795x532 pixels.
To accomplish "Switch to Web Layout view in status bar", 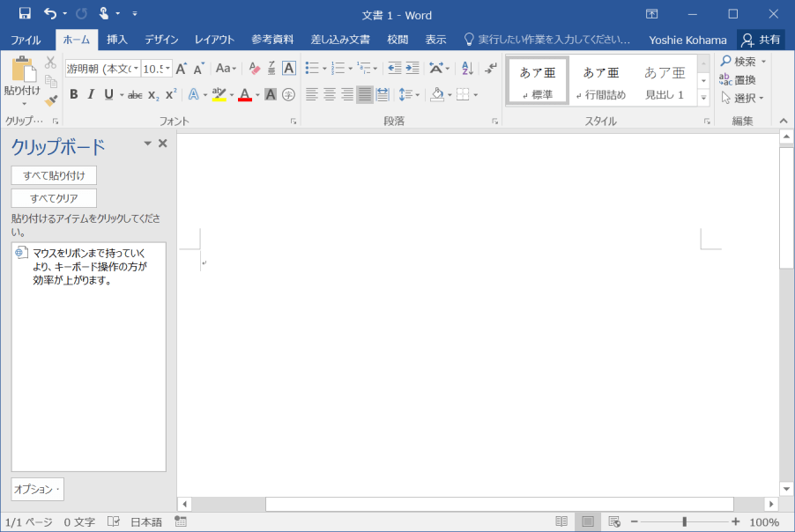I will tap(614, 521).
